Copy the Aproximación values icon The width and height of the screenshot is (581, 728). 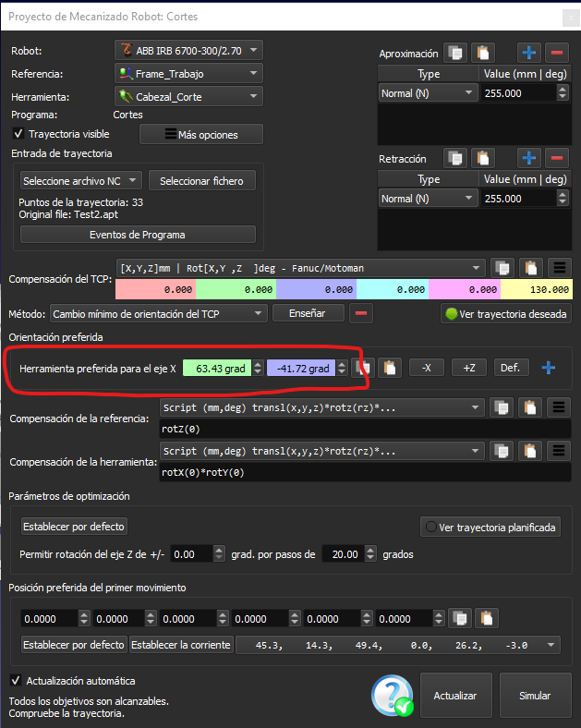click(x=455, y=53)
